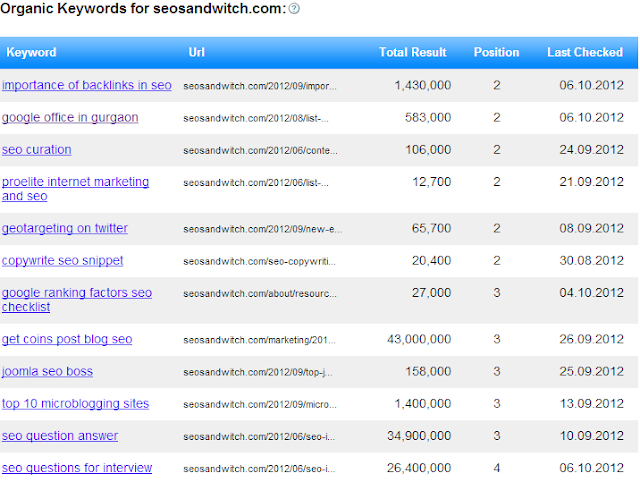
Task: Open 'seo question answer' keyword link
Action: click(x=60, y=436)
